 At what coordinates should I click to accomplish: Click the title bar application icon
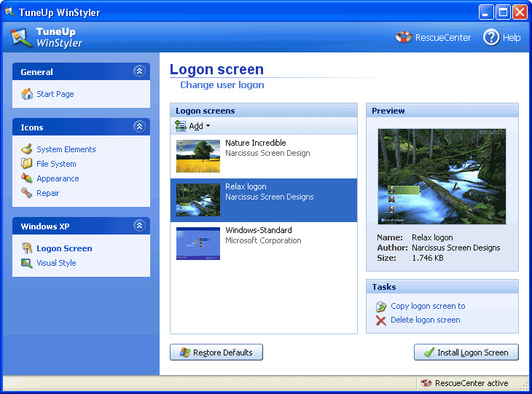[x=9, y=12]
